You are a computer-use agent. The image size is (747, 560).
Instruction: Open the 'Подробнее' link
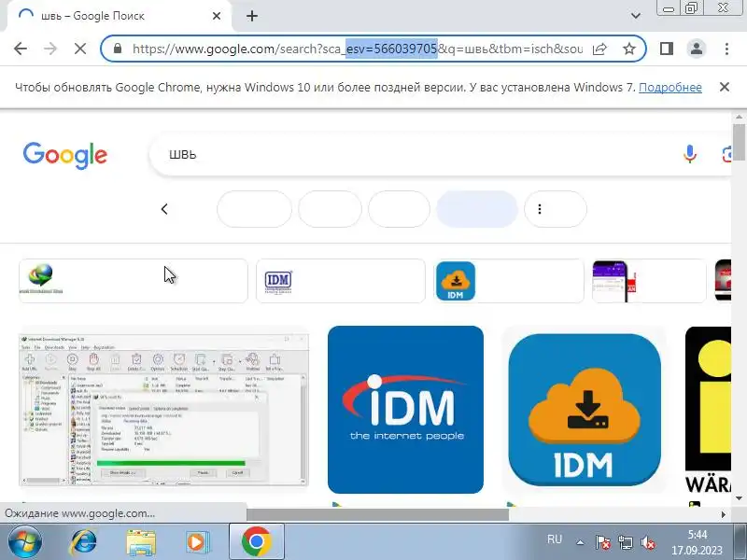pyautogui.click(x=669, y=87)
